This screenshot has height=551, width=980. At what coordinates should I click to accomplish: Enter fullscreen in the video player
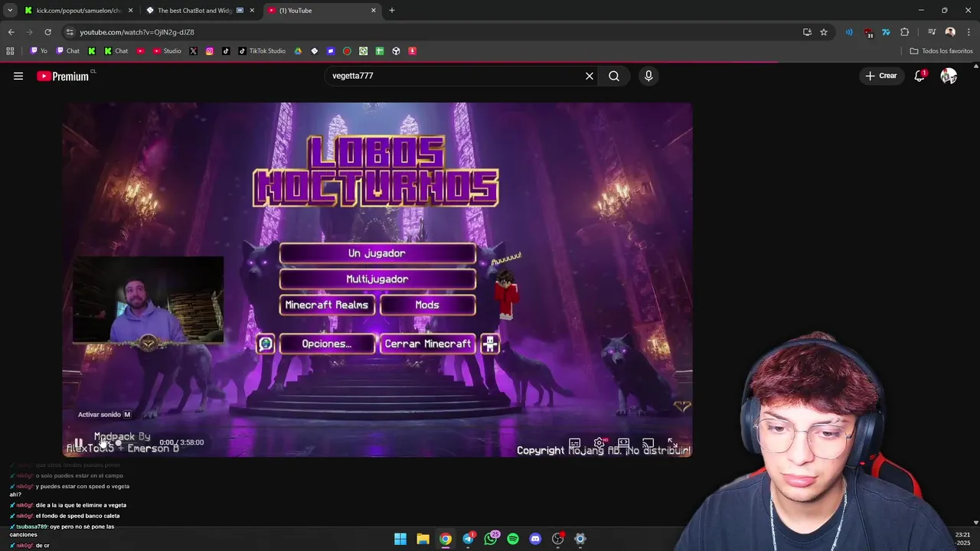pyautogui.click(x=673, y=443)
